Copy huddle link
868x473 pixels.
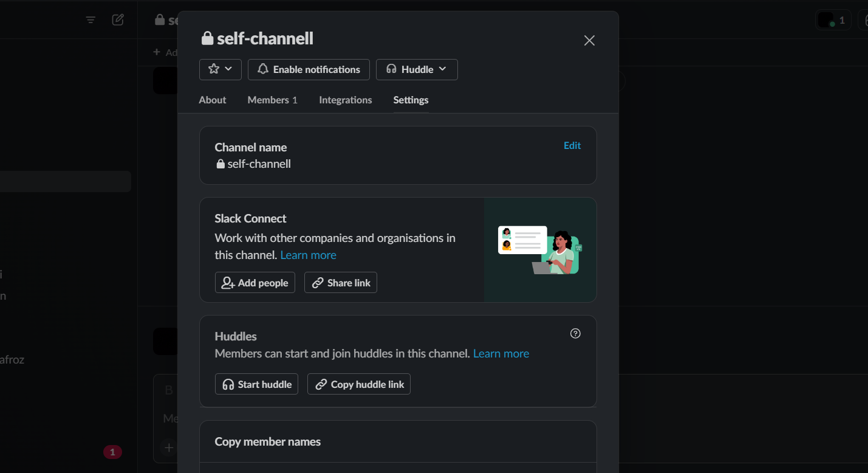[359, 384]
